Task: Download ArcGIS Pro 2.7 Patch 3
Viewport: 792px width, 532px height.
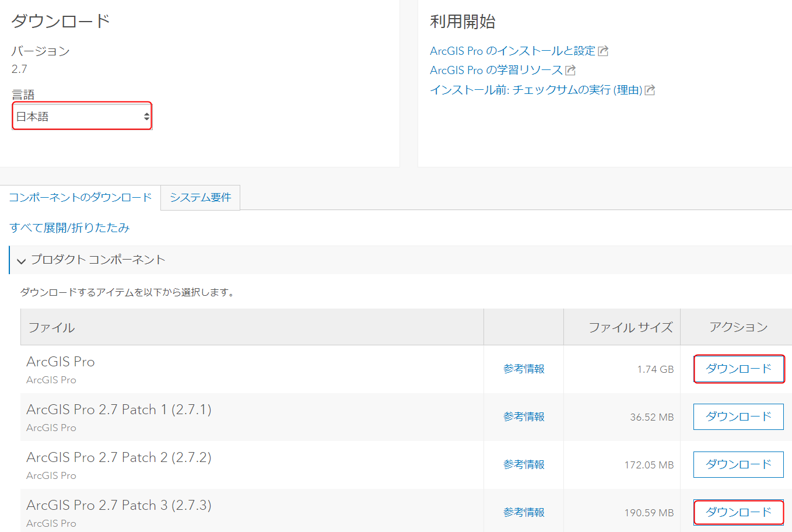Action: [x=738, y=512]
